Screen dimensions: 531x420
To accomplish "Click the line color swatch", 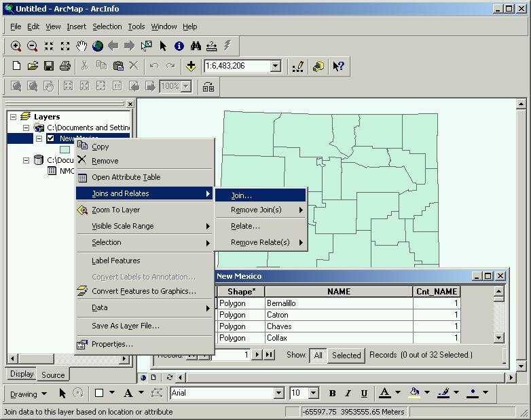I will click(443, 393).
